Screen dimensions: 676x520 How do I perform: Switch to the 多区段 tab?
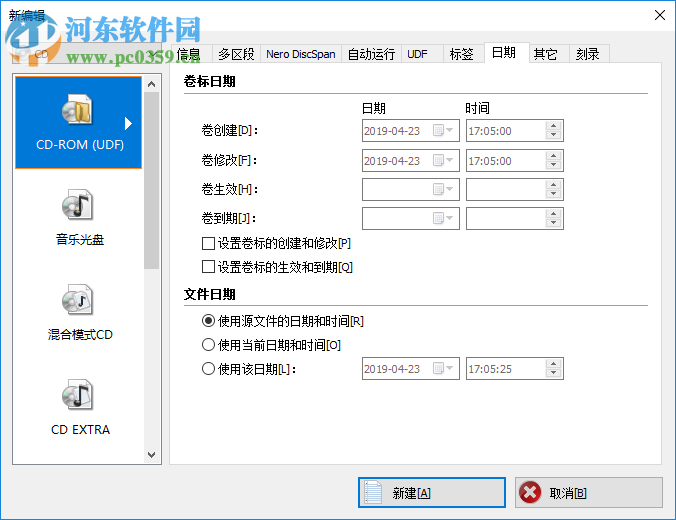[x=236, y=54]
